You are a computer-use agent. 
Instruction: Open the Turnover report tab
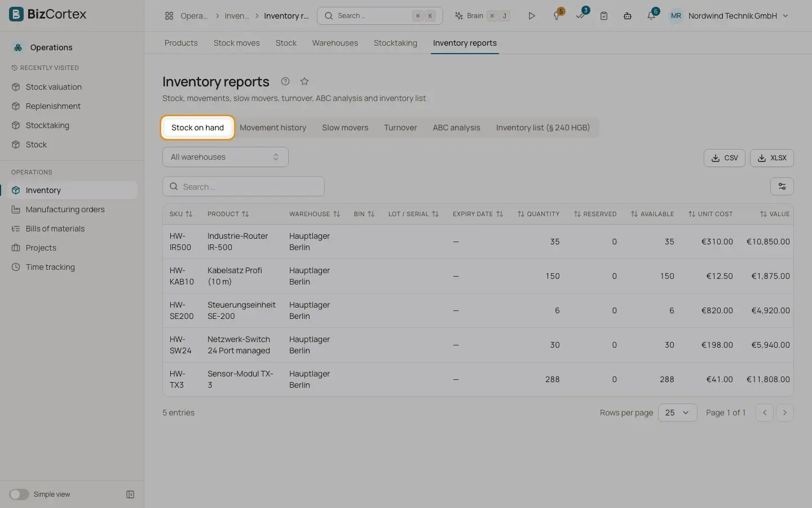pos(400,128)
